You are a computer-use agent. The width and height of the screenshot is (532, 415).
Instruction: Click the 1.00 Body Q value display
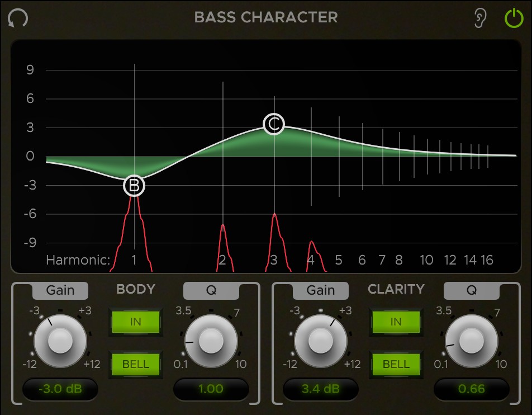[211, 389]
